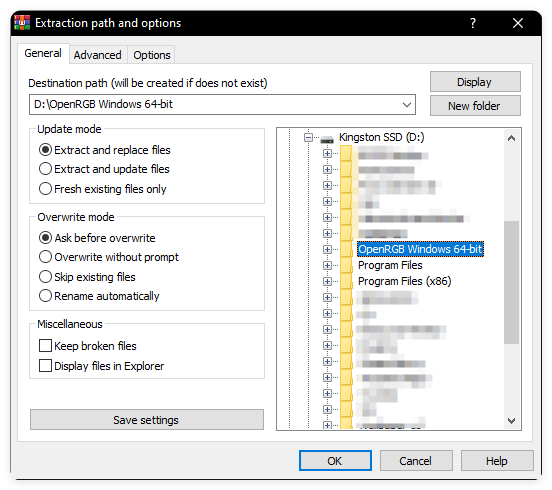
Task: Select OpenRGB Windows 64-bit in folder tree
Action: pyautogui.click(x=420, y=249)
